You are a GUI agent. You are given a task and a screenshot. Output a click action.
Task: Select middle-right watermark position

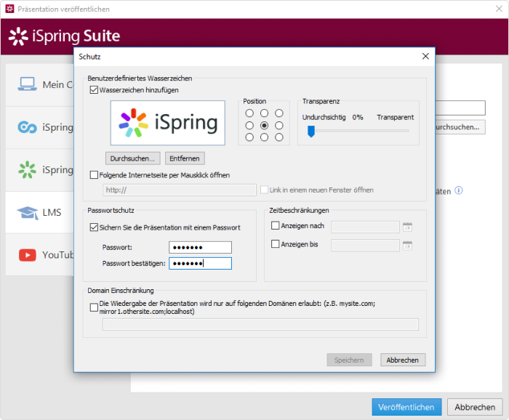[x=278, y=126]
